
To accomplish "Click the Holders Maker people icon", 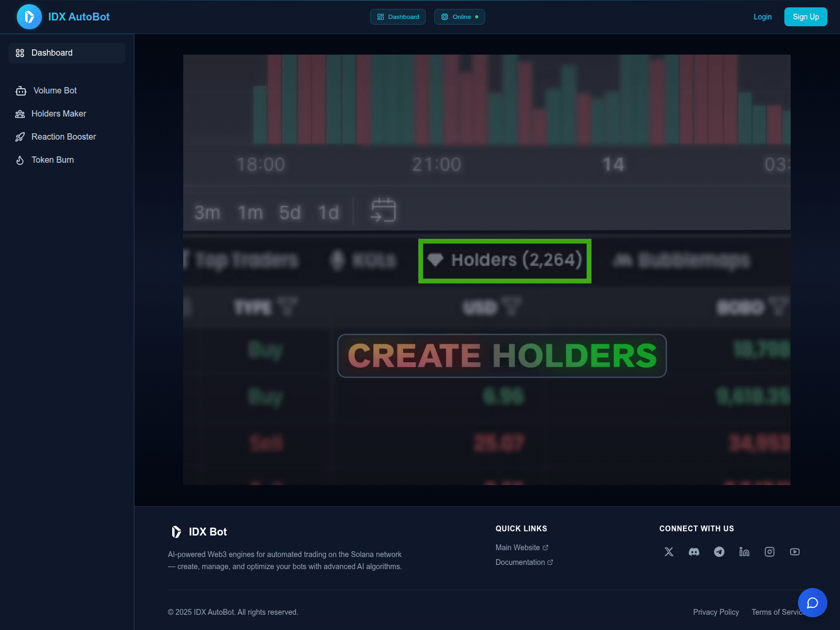I will click(x=20, y=114).
